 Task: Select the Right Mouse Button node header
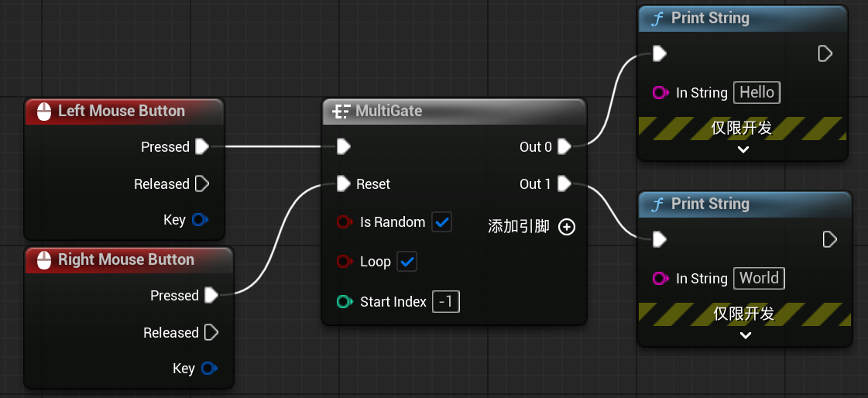(125, 260)
